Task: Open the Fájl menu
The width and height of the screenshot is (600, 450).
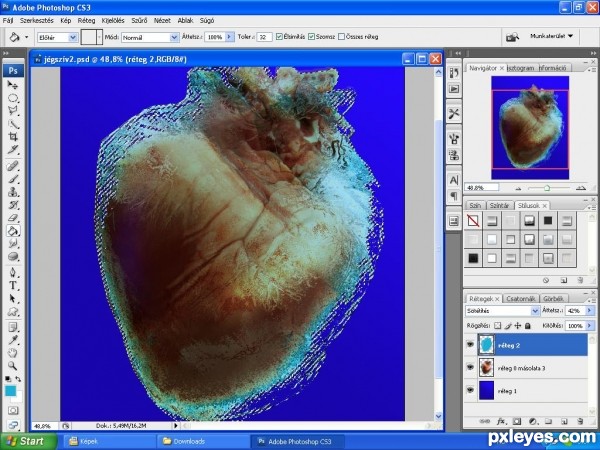Action: (x=8, y=20)
